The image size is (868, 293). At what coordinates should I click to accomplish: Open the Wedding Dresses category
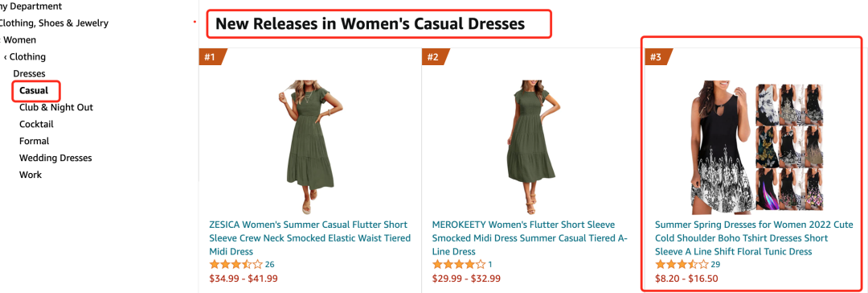pos(55,158)
